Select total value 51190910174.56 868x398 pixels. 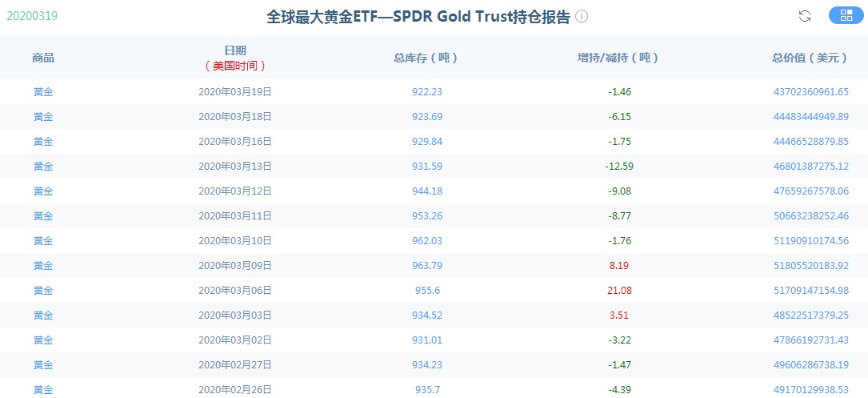point(811,241)
